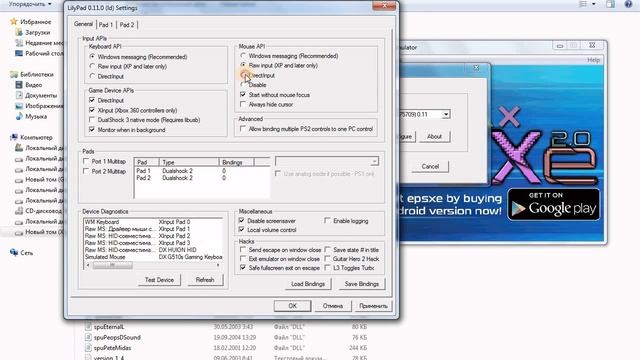
Task: Enable L3 Toggles Turbo hack
Action: coord(327,268)
